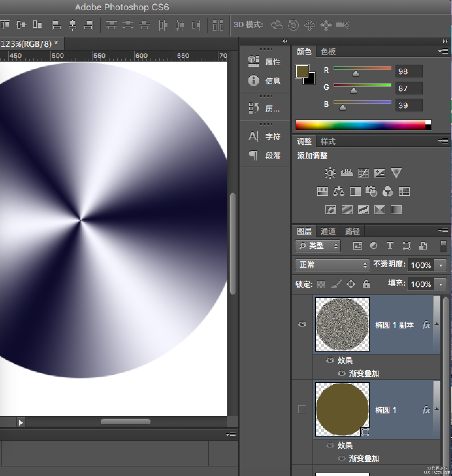
Task: Click the align left edges icon
Action: point(56,25)
